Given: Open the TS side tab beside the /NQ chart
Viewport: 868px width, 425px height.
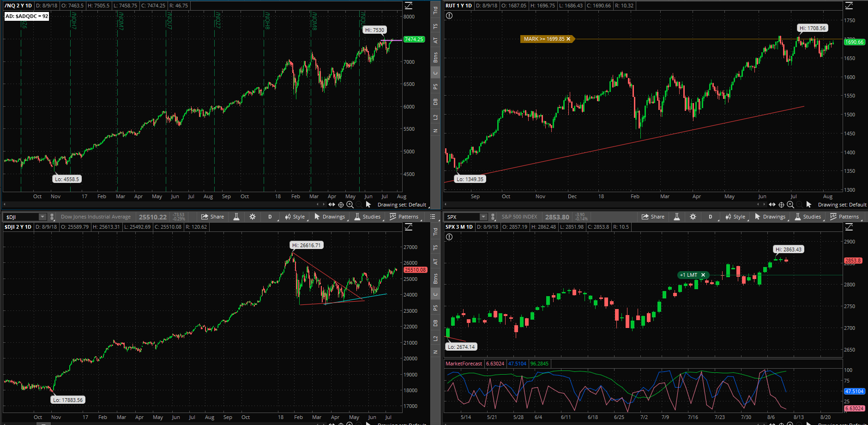Looking at the screenshot, I should [435, 26].
